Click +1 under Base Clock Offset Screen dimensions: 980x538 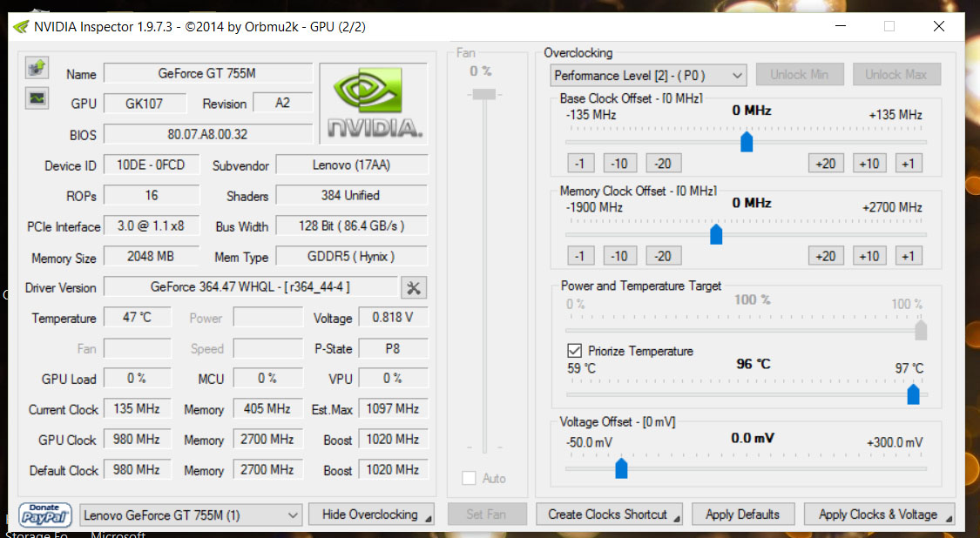[x=909, y=164]
